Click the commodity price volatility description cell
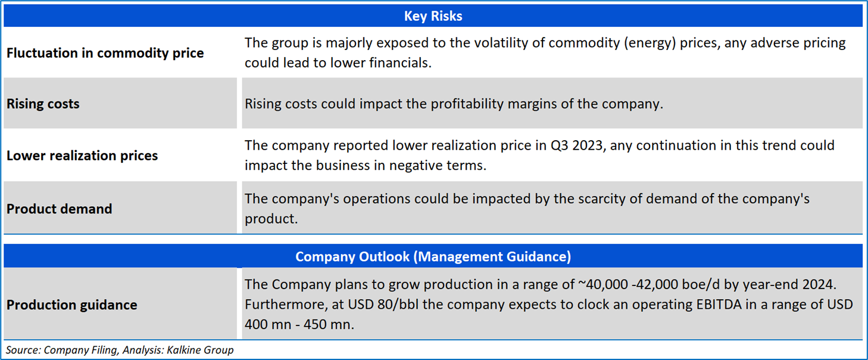This screenshot has width=868, height=360. [x=544, y=53]
